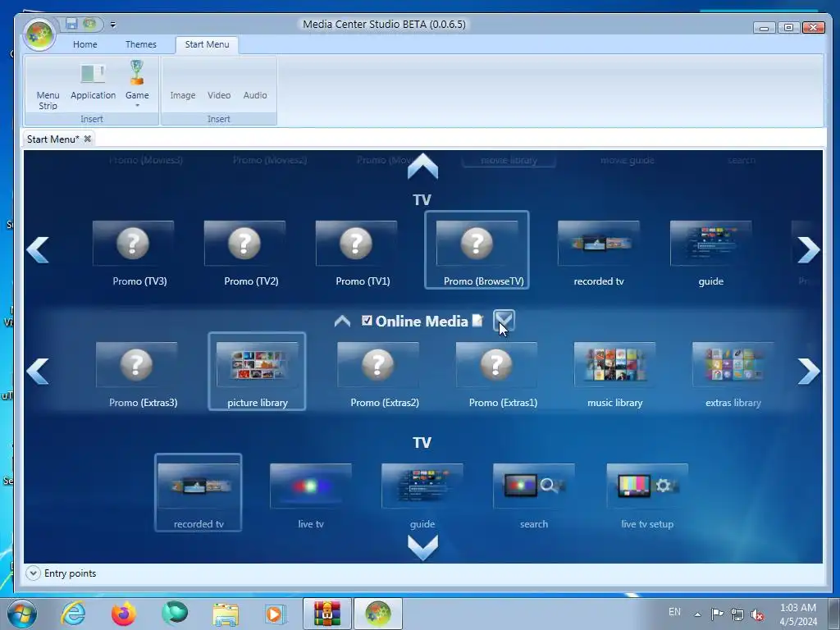Screen dimensions: 840x630
Task: Click the lower TV strip title
Action: (422, 442)
